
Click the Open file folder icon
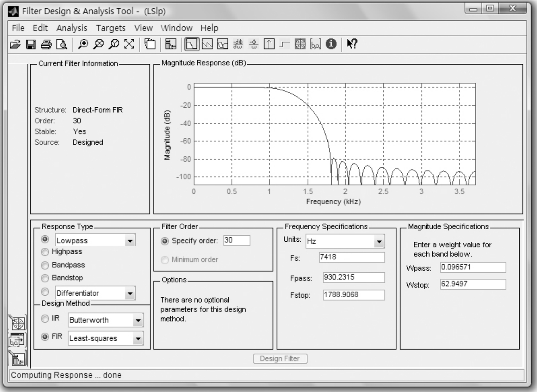pos(15,45)
